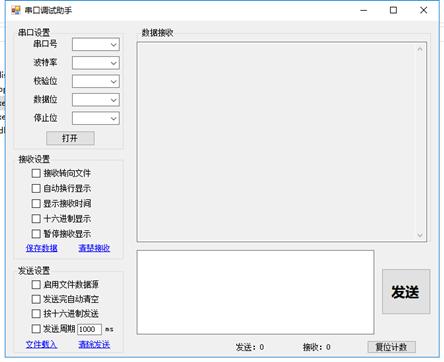Click the 保存数据 link
Image resolution: width=444 pixels, height=362 pixels.
(42, 248)
